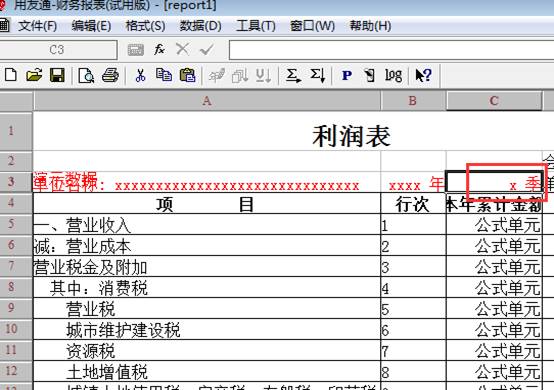Click the blue P toolbar icon

click(347, 75)
